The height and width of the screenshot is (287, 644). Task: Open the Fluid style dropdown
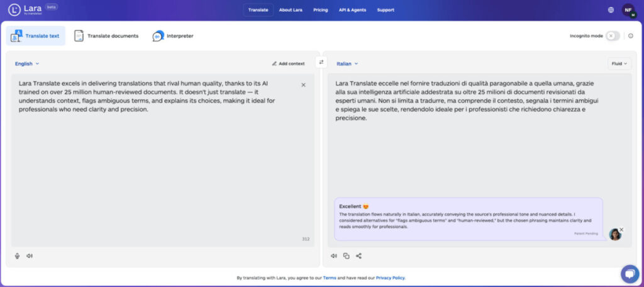[619, 64]
